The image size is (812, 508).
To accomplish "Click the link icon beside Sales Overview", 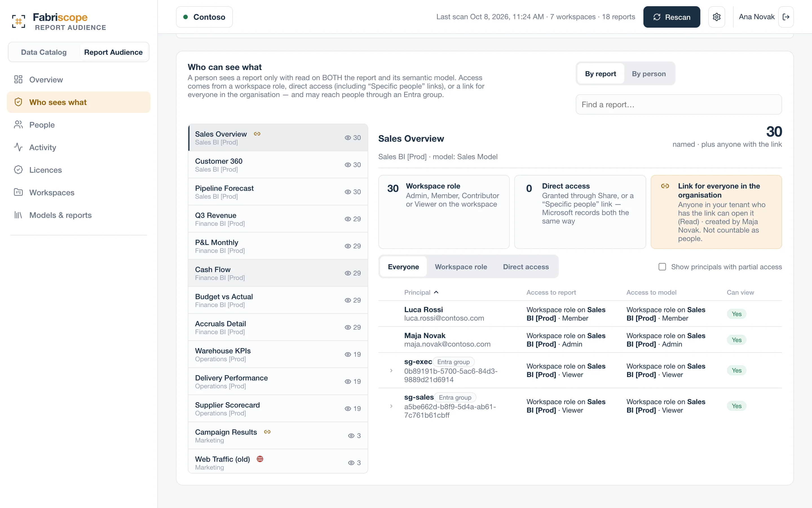I will (257, 134).
